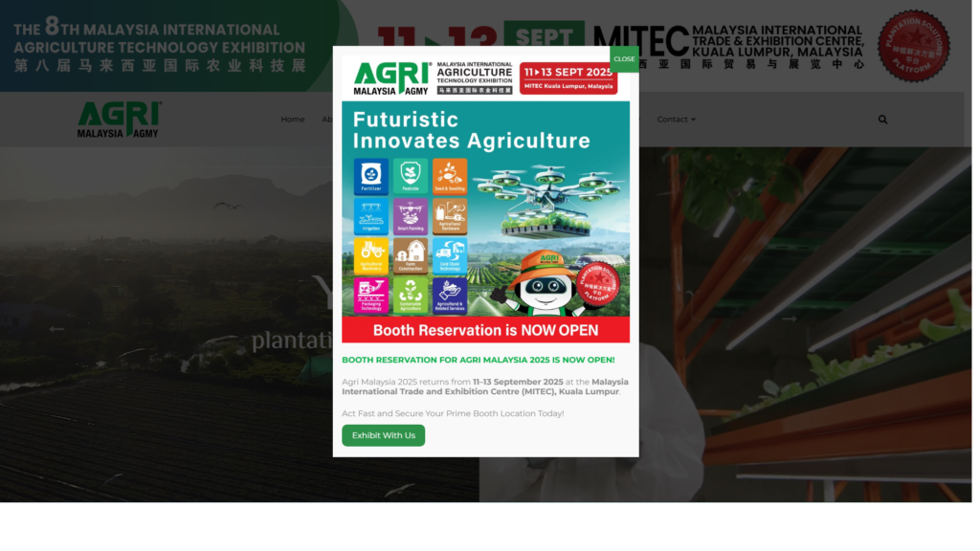This screenshot has height=551, width=980.
Task: Open the Home menu item
Action: [x=295, y=120]
